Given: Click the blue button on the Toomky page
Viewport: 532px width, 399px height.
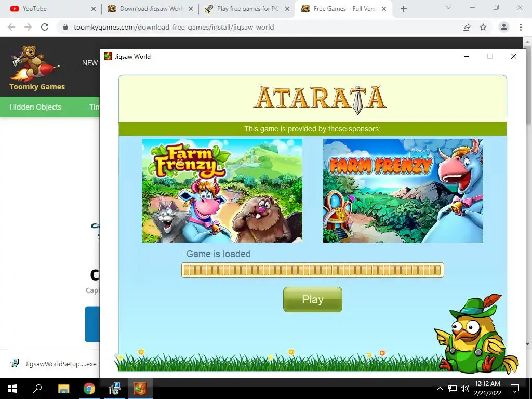Looking at the screenshot, I should 92,324.
